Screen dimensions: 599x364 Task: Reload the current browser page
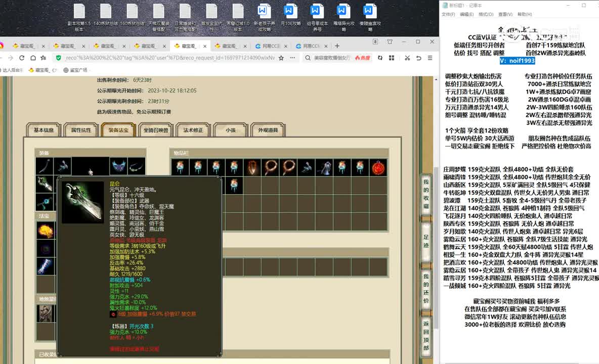coord(22,58)
